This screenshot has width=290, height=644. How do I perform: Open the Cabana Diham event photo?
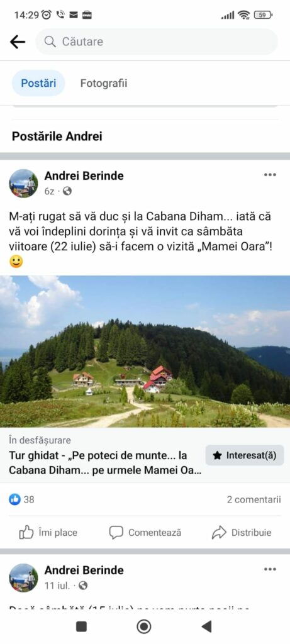click(x=145, y=352)
